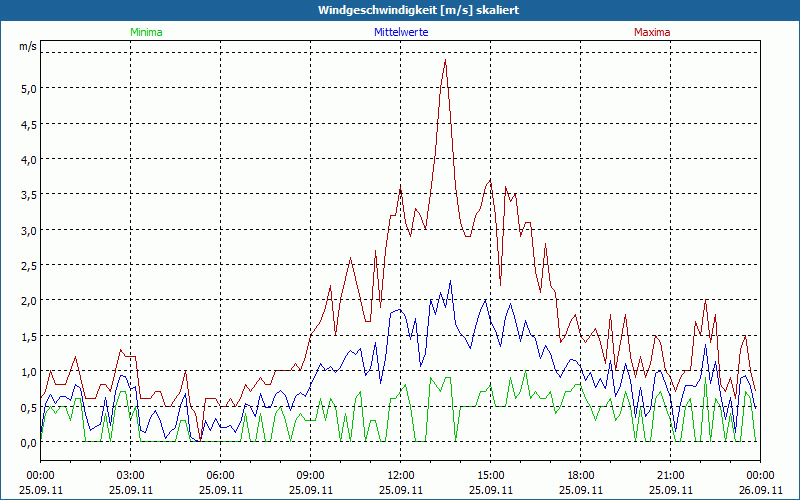Click the 12:00 time axis label
800x500 pixels.
click(401, 476)
